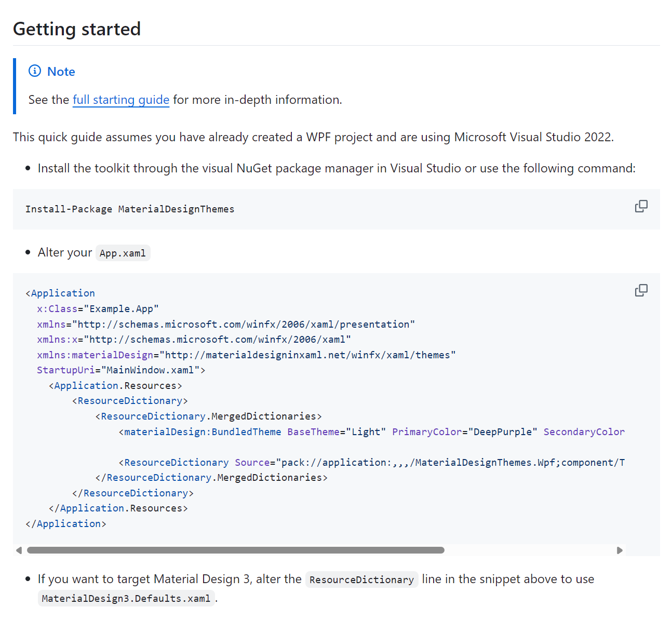
Task: Click the "Light" BaseTheme value
Action: coord(369,432)
